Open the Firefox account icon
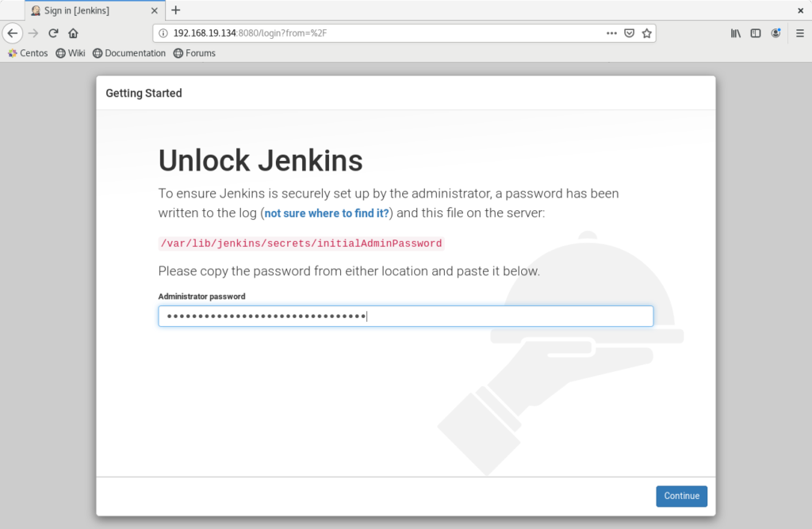This screenshot has height=529, width=812. (776, 33)
